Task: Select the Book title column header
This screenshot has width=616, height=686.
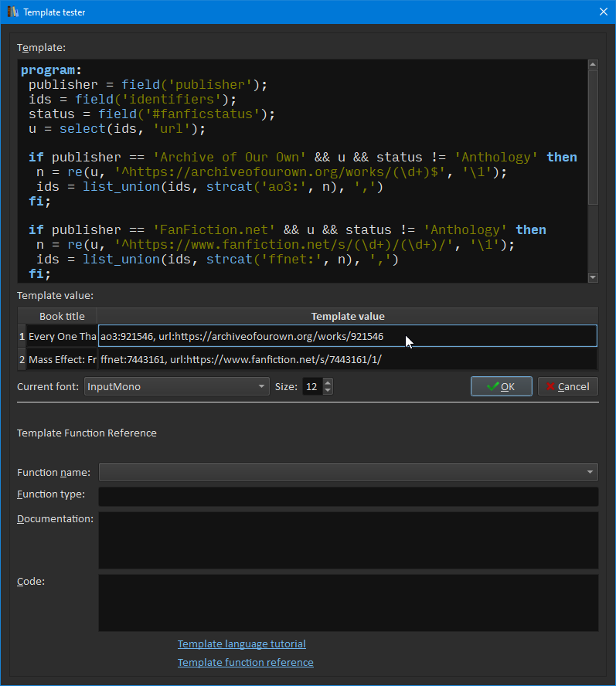Action: point(62,316)
